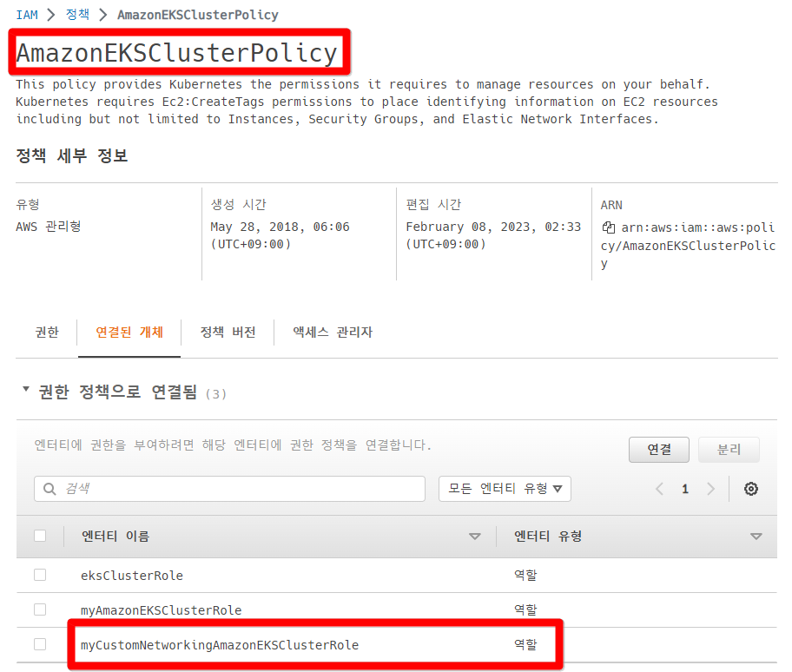Open the 액세스 관리자 tab
The image size is (792, 672).
[333, 333]
